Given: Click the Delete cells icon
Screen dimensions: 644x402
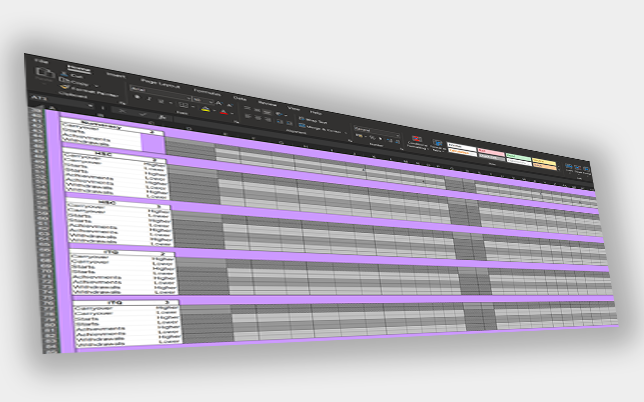Looking at the screenshot, I should coord(578,168).
